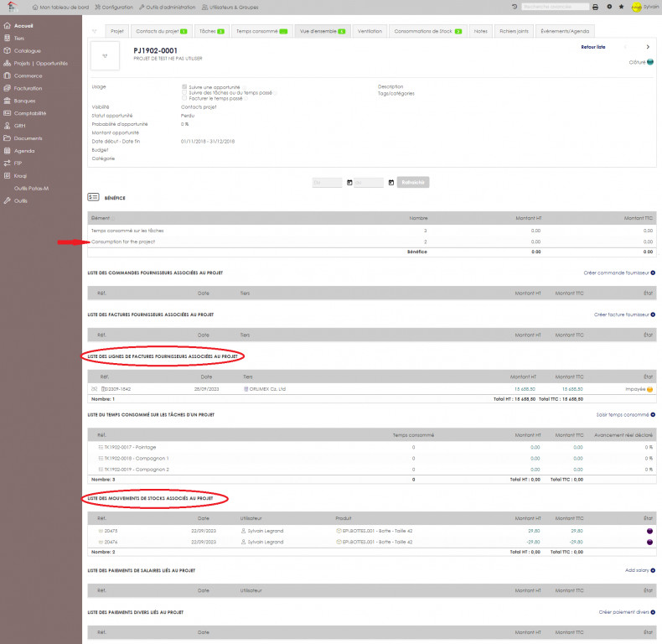Switch to the Tâches tab
This screenshot has height=644, width=662.
tap(211, 31)
